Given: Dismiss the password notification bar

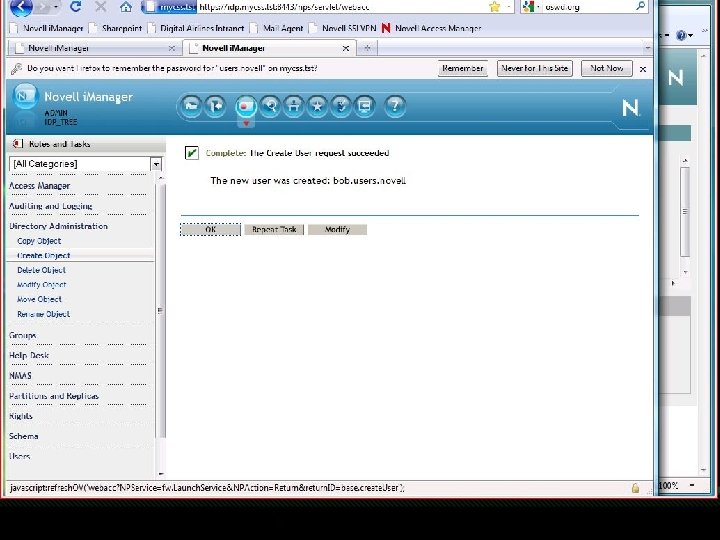Looking at the screenshot, I should 643,69.
